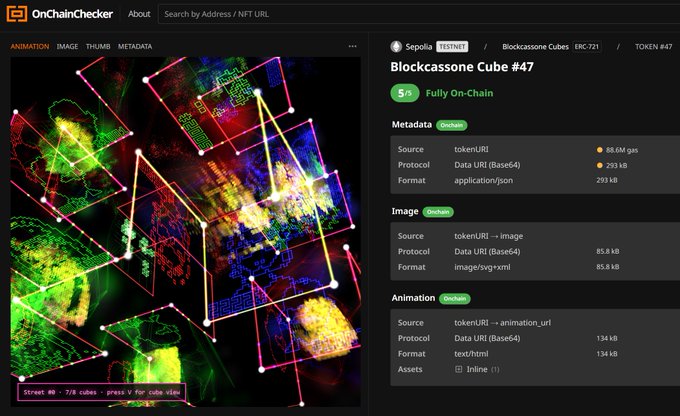Click the Onchain badge beside Metadata
680x416 pixels.
coord(451,125)
